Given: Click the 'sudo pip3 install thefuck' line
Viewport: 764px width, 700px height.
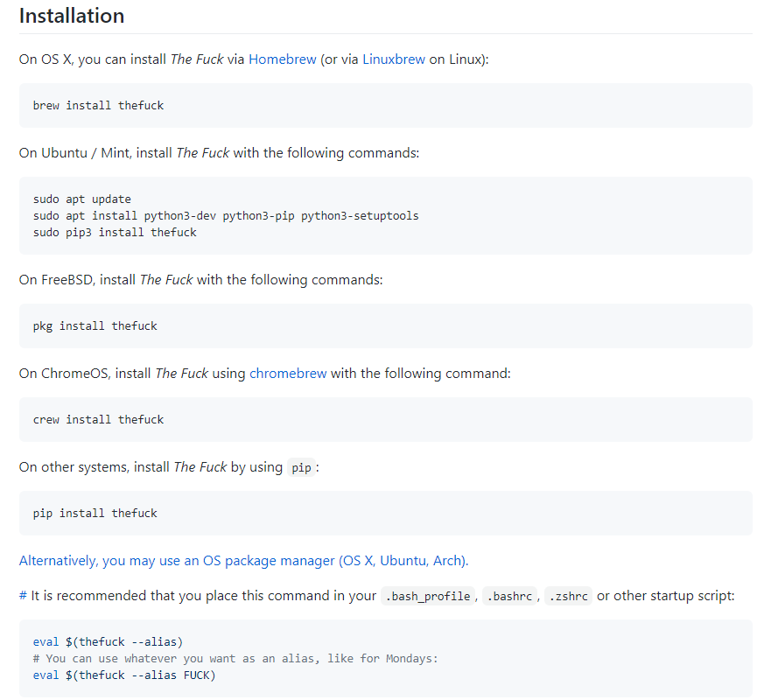Looking at the screenshot, I should [x=115, y=233].
